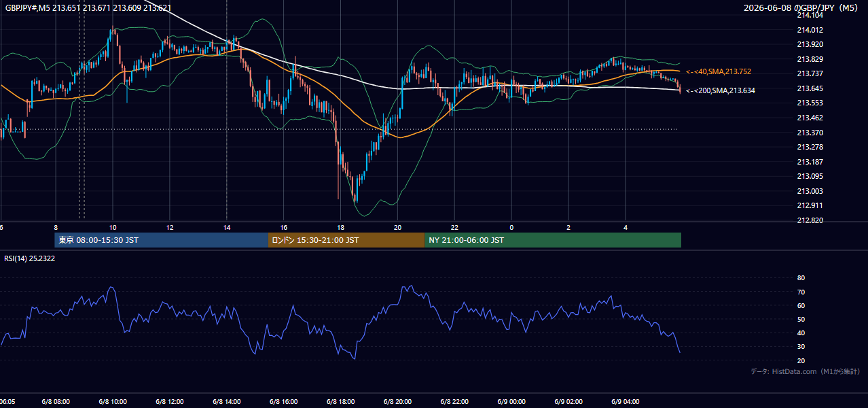
Task: Click RSI scale value 40
Action: click(x=801, y=333)
